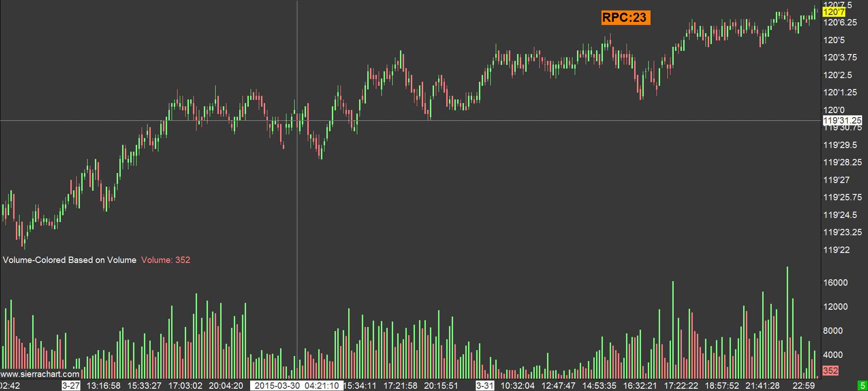
Task: Click the Volume: 352 readout text
Action: [x=166, y=260]
